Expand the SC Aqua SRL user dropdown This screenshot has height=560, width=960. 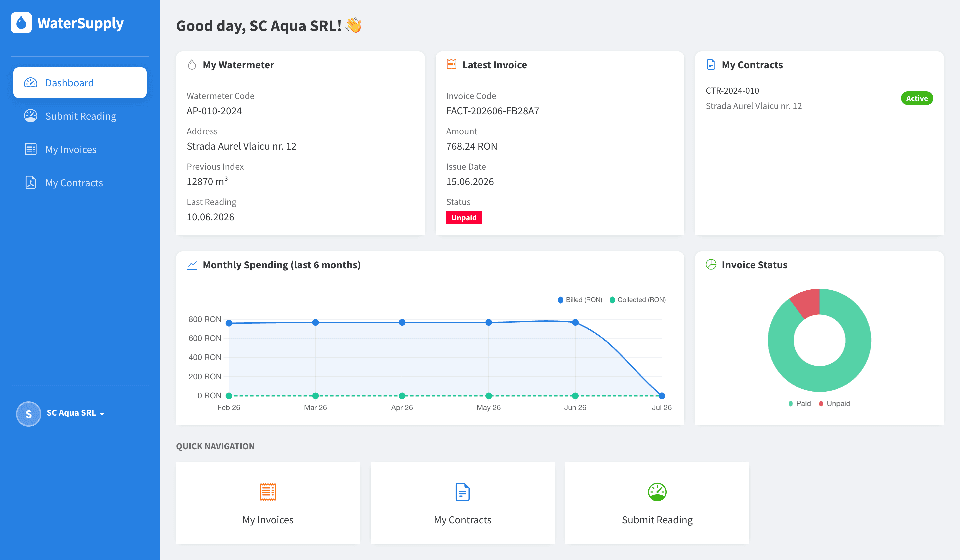[75, 413]
